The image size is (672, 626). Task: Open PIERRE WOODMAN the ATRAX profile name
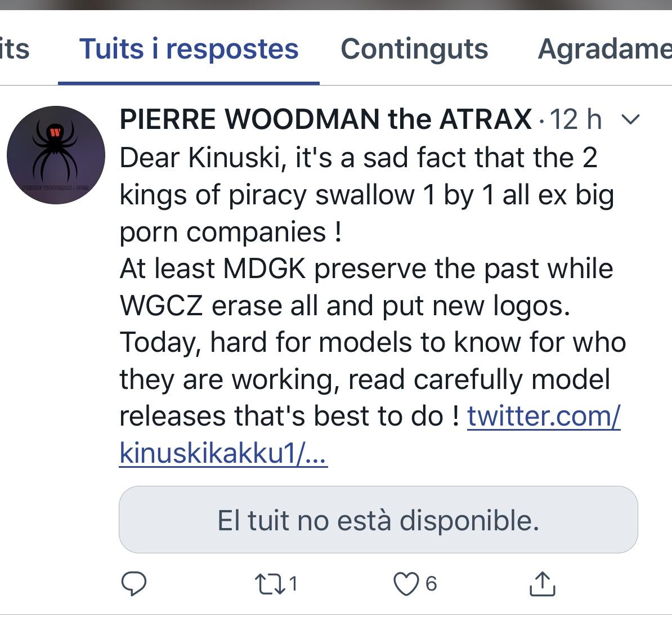pyautogui.click(x=326, y=119)
